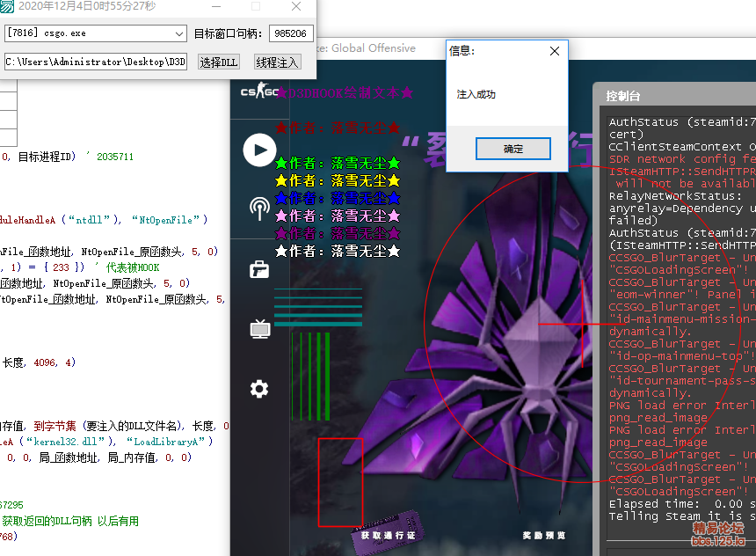Click the 注入成功 message text
This screenshot has width=756, height=556.
pos(476,94)
